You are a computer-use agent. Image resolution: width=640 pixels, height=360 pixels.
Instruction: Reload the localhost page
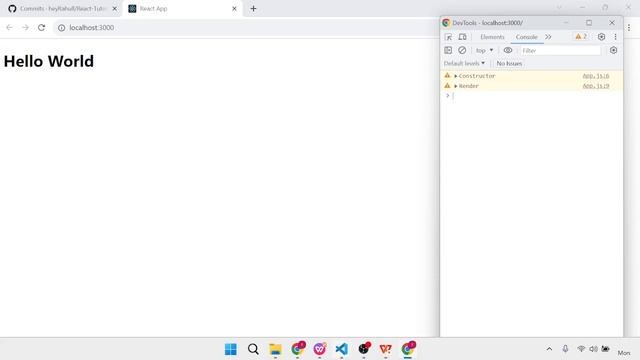41,28
